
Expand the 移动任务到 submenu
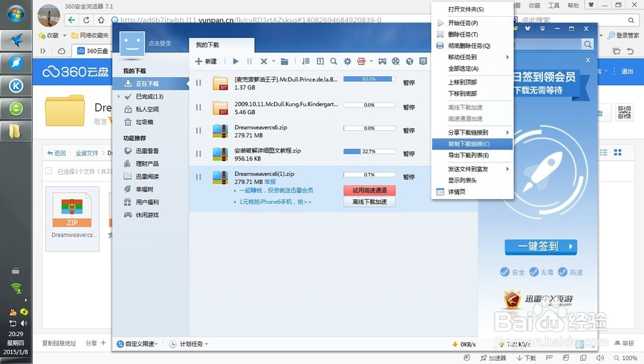tap(472, 57)
